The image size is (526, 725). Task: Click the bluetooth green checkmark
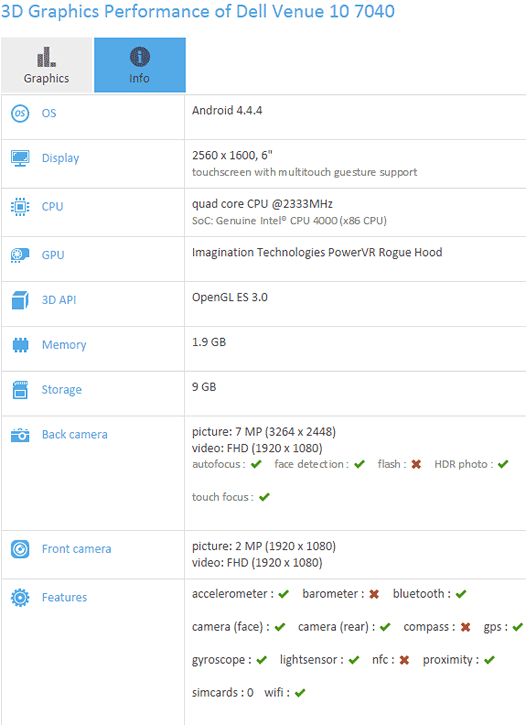coord(461,594)
